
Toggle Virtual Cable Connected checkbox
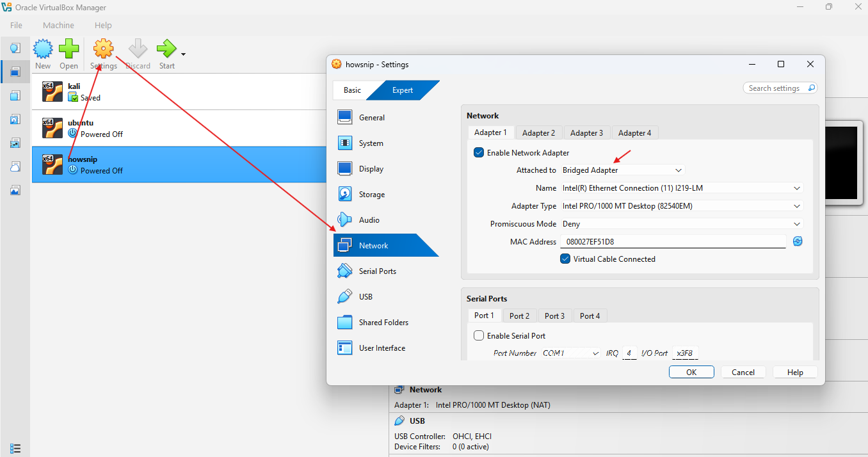coord(565,259)
